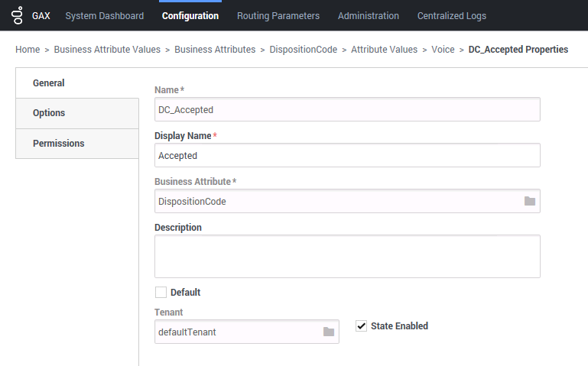Switch to the Options tab
This screenshot has height=366, width=588.
pyautogui.click(x=49, y=113)
